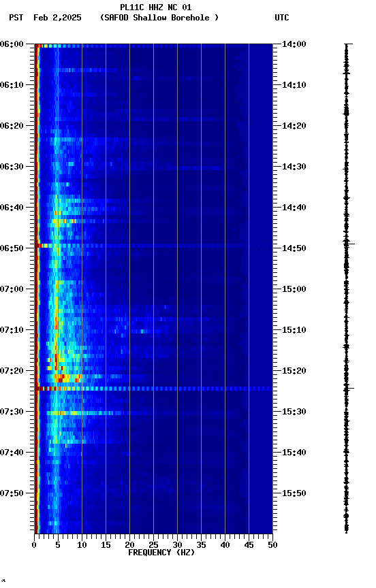376x588 pixels.
Task: Click the 14:10 UTC time label
Action: point(294,85)
